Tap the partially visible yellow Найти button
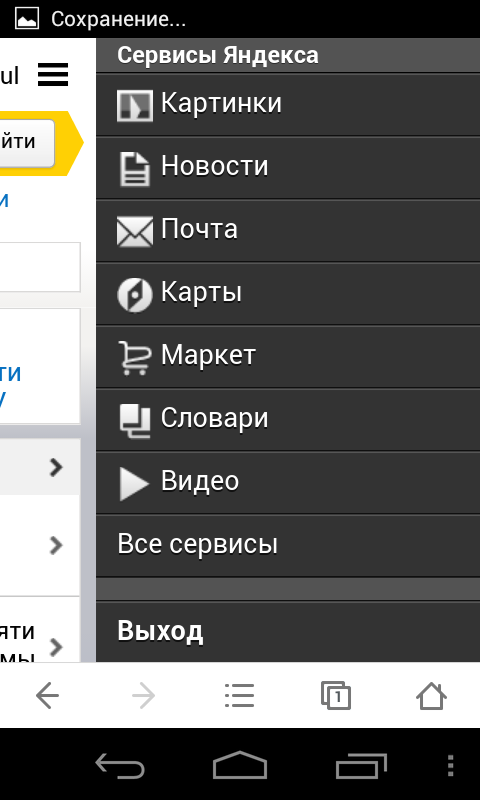 point(27,143)
